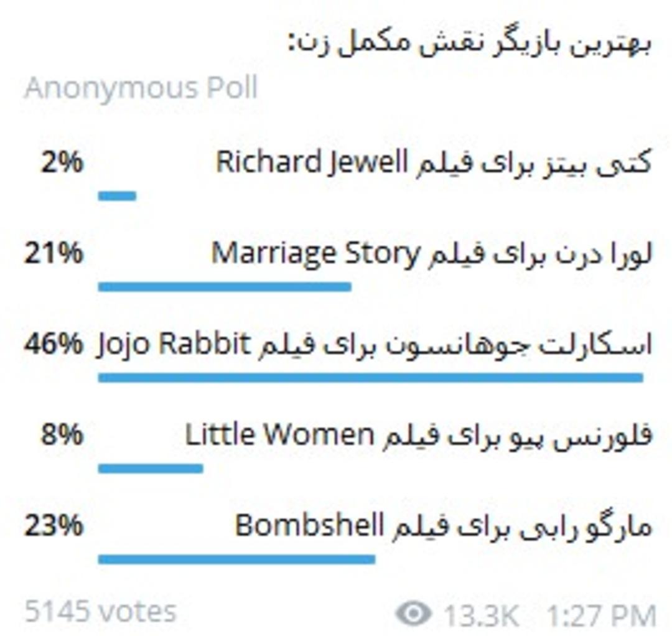Viewport: 672px width, 636px height.
Task: Click the Marriage Story result bar
Action: 225,287
